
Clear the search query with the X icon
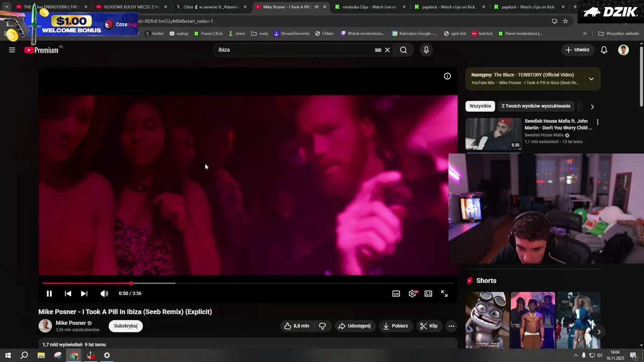point(387,50)
